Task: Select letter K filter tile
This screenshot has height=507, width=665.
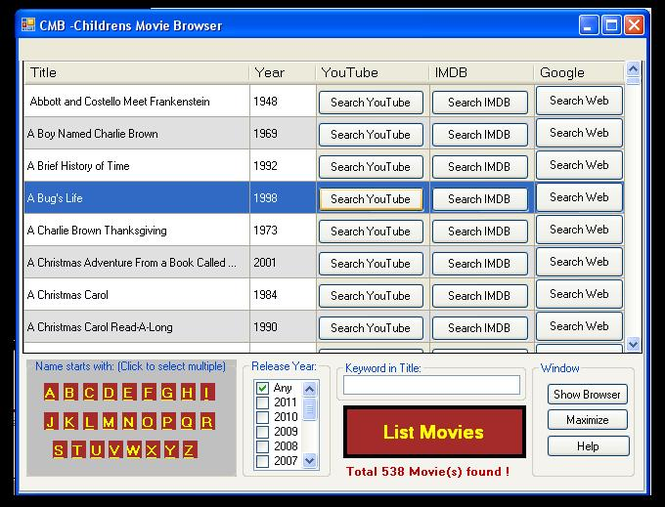Action: [x=70, y=422]
